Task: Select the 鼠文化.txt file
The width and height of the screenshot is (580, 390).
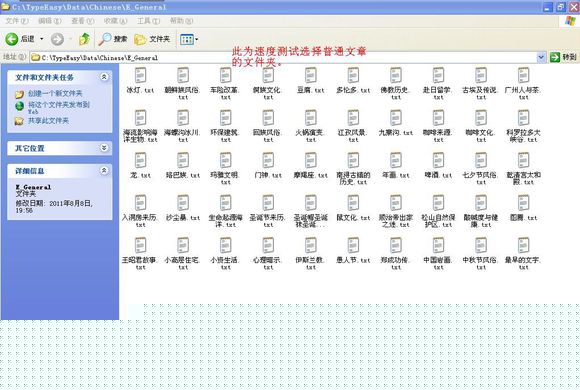Action: pyautogui.click(x=353, y=208)
